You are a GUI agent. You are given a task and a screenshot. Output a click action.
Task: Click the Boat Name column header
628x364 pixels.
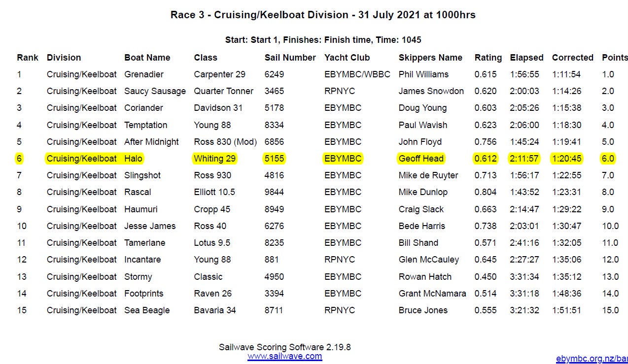[147, 58]
